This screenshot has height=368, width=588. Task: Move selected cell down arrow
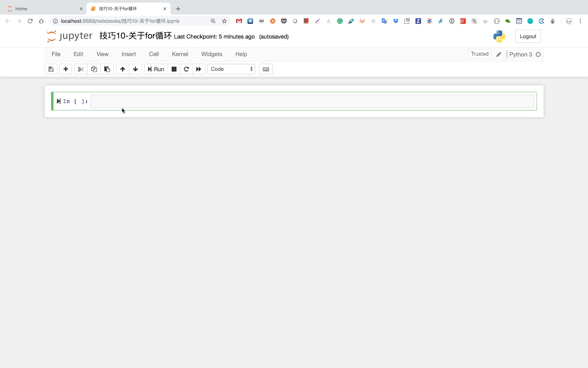pyautogui.click(x=135, y=69)
